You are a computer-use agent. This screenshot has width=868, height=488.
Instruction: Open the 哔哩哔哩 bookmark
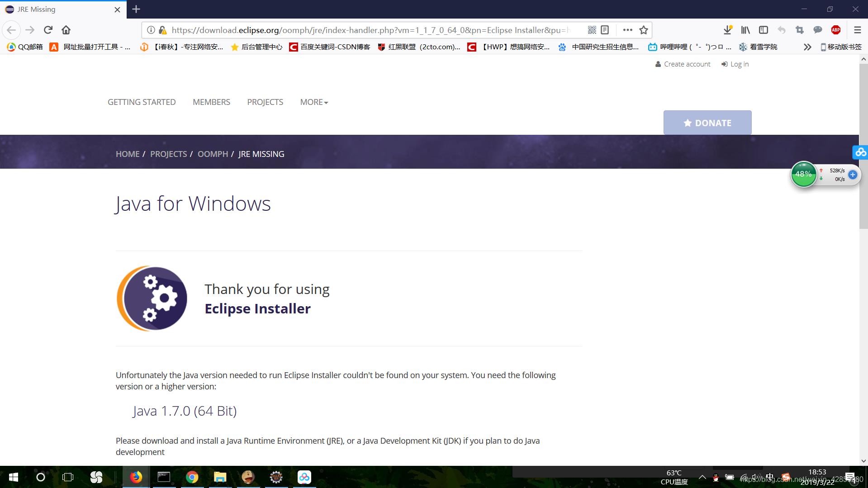(x=690, y=47)
